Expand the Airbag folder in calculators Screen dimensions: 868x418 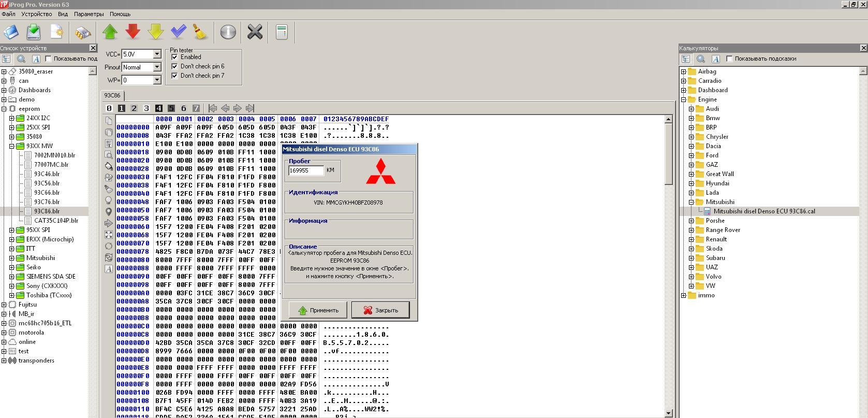(683, 71)
